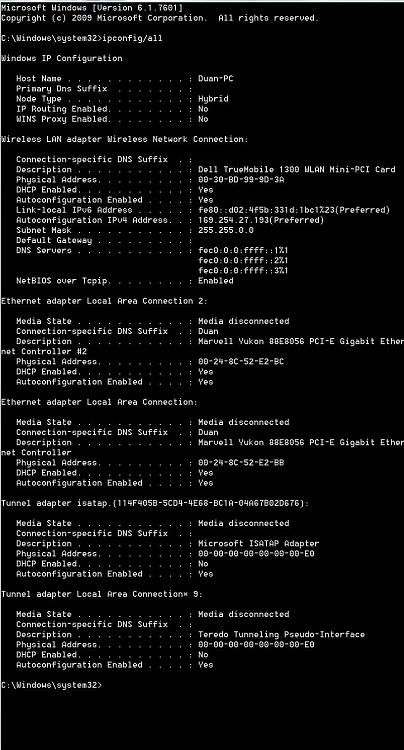The image size is (404, 750).
Task: Click Wireless LAN adapter section heading
Action: pyautogui.click(x=125, y=139)
